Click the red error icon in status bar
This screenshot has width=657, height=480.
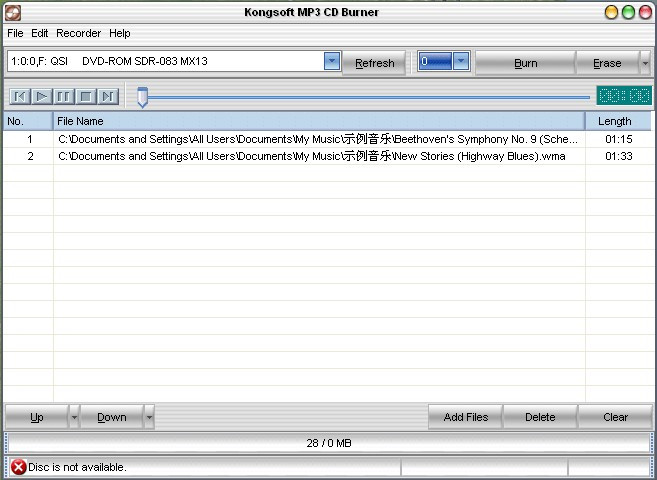click(x=18, y=467)
